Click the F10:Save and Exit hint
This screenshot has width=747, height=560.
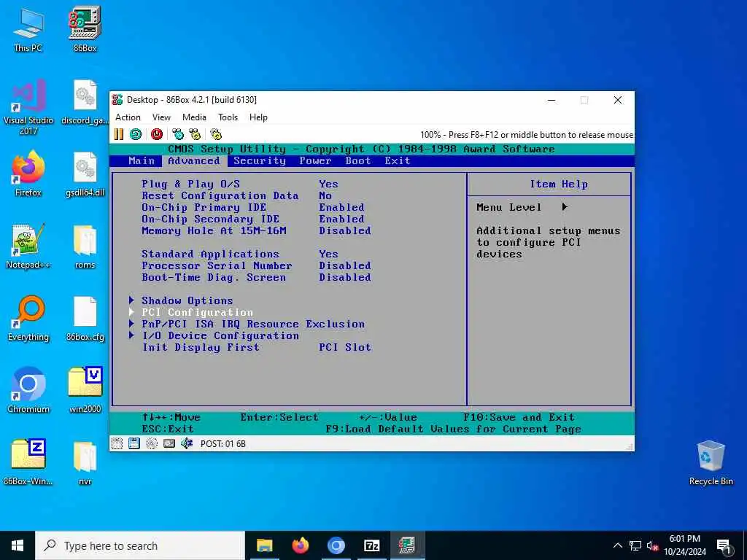coord(519,417)
